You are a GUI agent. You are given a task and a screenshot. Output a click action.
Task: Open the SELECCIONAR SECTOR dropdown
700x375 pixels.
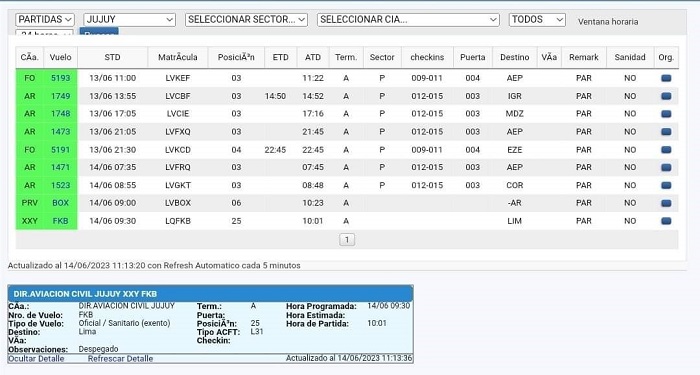[246, 20]
